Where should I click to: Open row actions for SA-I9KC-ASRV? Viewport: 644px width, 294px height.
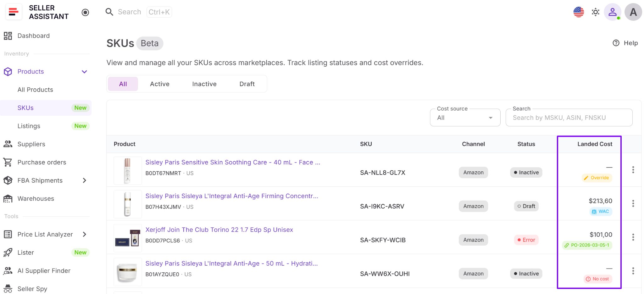pos(633,203)
